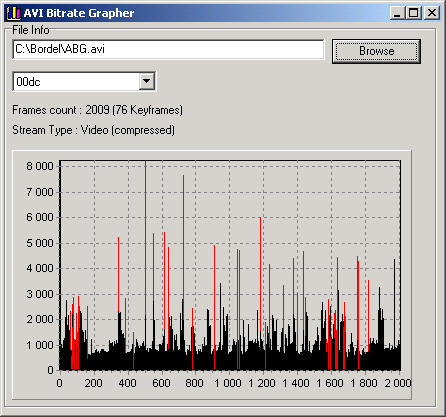The image size is (446, 417).
Task: Close the AVI Bitrate Grapher window
Action: coord(432,13)
